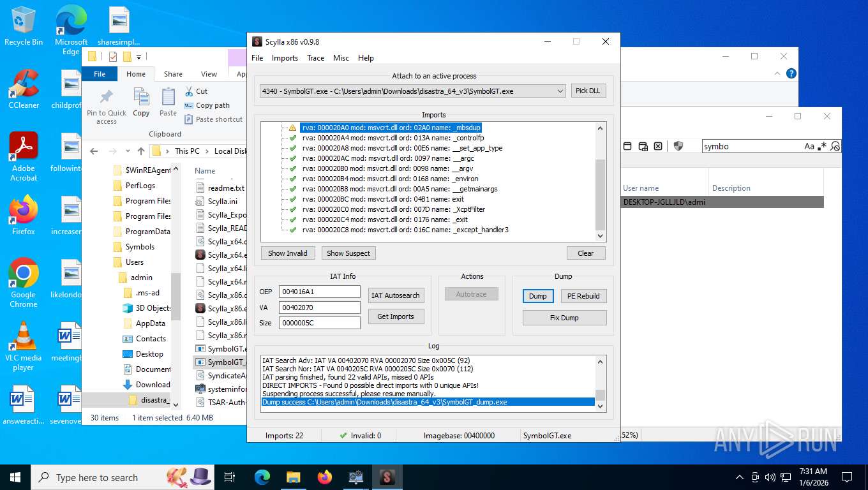Select the Symbols folder in Explorer's tree
This screenshot has width=868, height=490.
(140, 247)
